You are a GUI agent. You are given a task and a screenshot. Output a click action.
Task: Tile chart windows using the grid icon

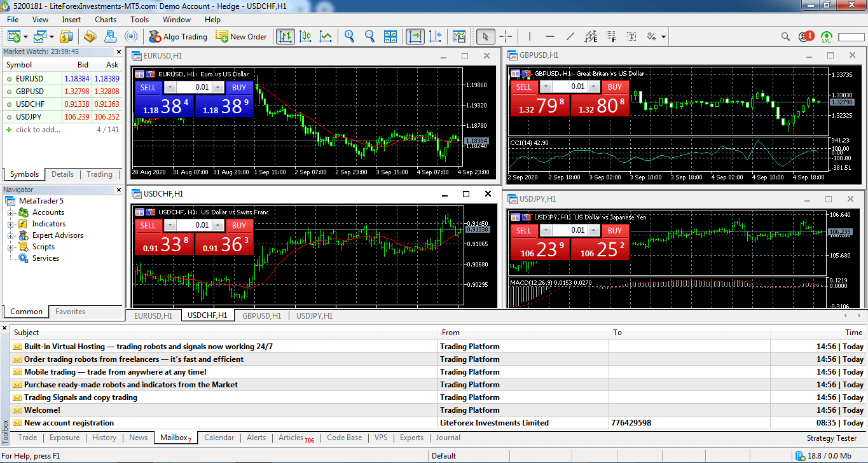pos(390,36)
